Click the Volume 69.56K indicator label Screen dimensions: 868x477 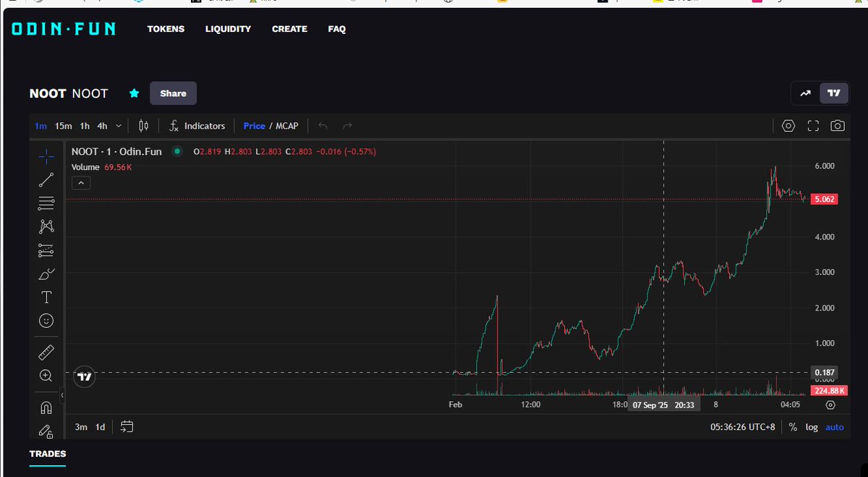[x=102, y=167]
